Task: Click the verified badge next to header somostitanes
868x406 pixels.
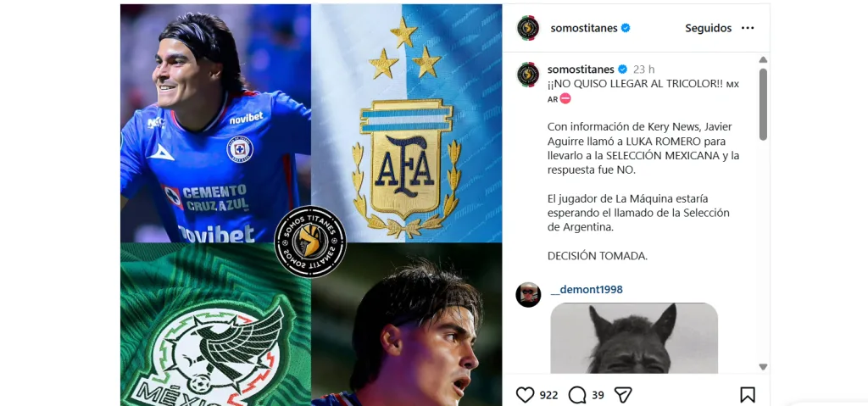Action: pos(626,28)
